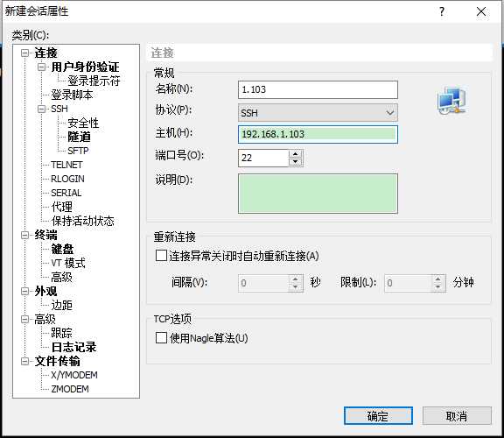
Task: Click the 确定 button
Action: click(x=378, y=416)
